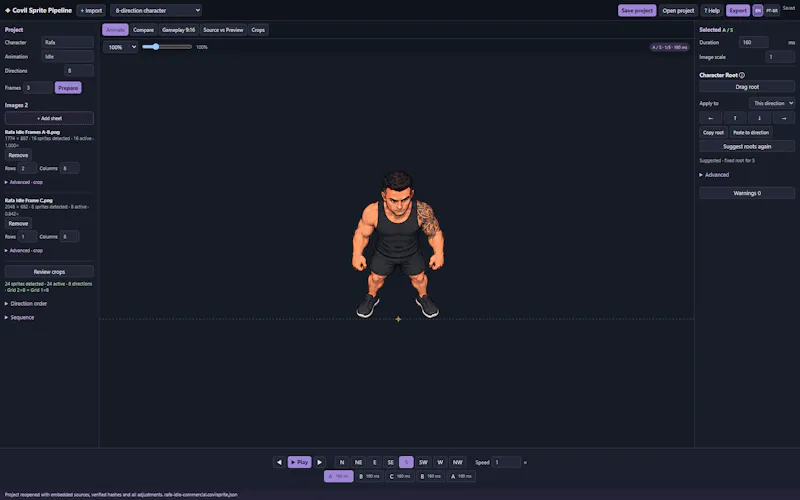This screenshot has width=800, height=500.
Task: Click the Prepare button
Action: click(68, 88)
